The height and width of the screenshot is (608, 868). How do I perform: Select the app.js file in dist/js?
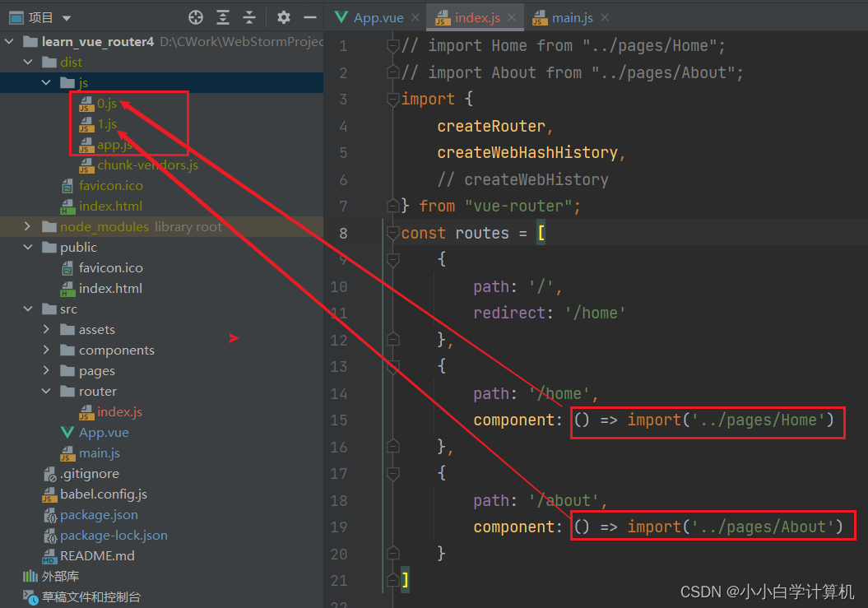point(114,145)
